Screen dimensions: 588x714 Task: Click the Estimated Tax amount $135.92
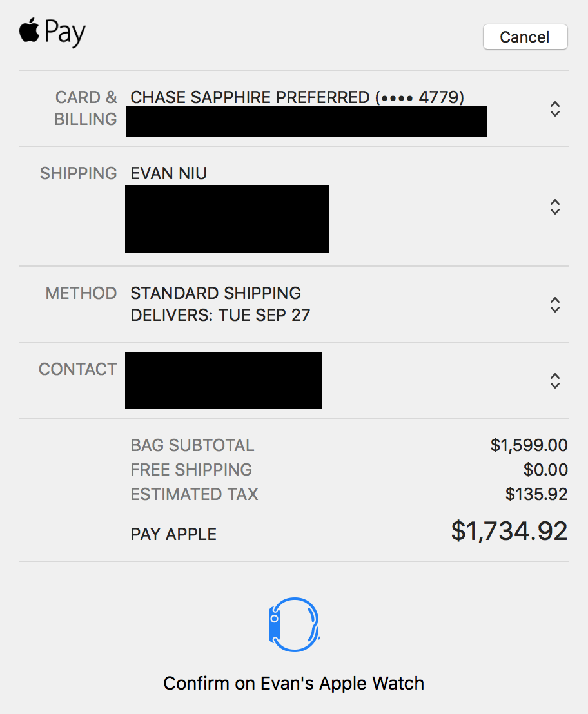(536, 494)
